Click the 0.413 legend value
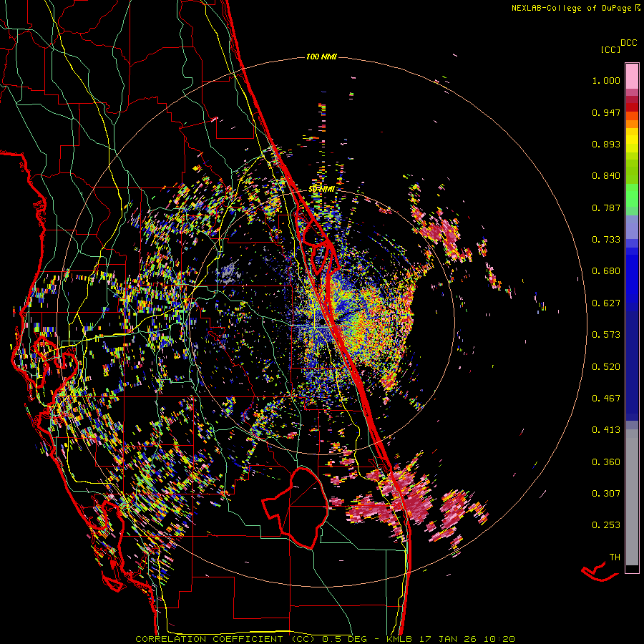 [606, 430]
